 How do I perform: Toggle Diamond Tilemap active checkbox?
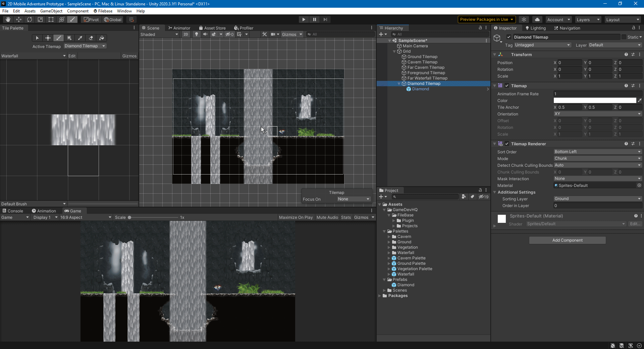point(509,37)
